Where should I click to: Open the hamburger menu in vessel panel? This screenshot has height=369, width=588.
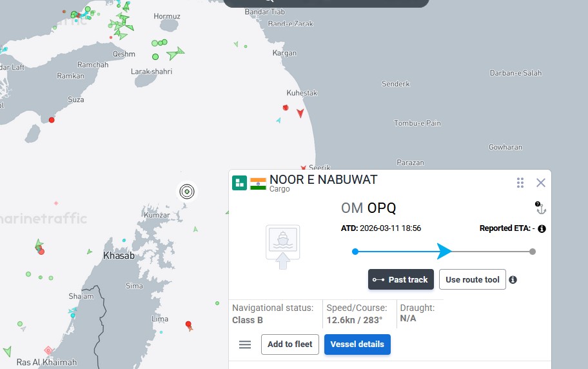245,344
